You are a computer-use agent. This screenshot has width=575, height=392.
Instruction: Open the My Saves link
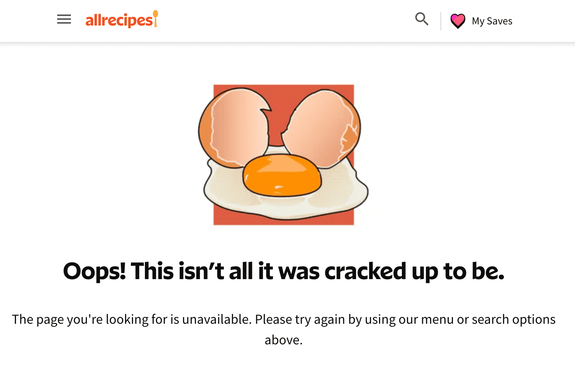[492, 21]
